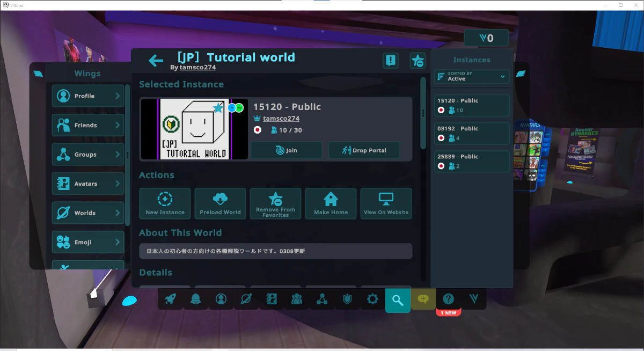Open the Worlds wing menu
Viewport: 644px width, 351px height.
88,213
